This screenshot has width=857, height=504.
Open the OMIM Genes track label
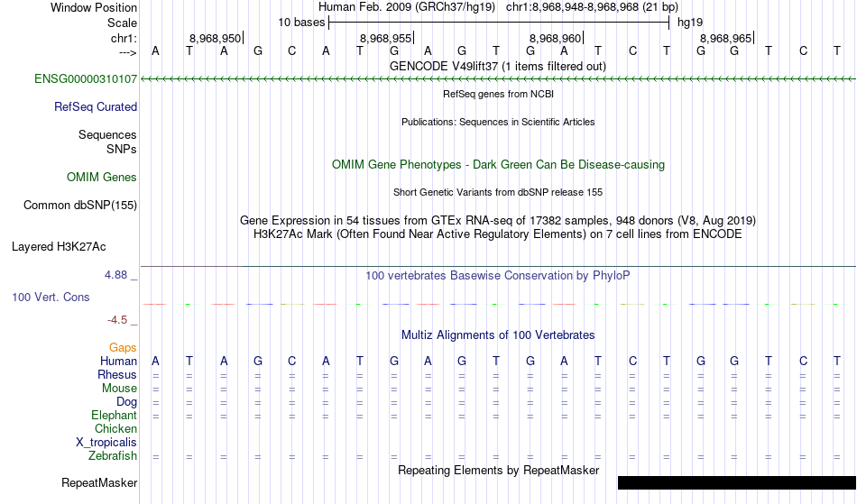point(101,178)
